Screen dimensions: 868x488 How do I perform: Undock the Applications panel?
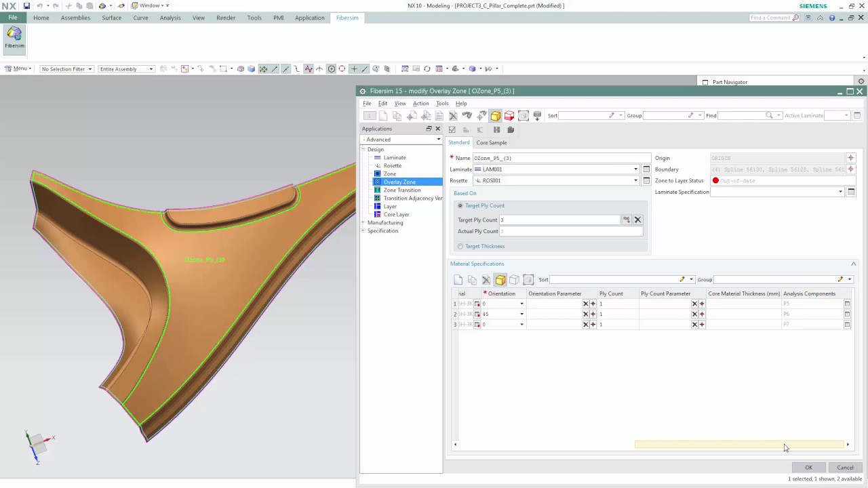point(429,129)
